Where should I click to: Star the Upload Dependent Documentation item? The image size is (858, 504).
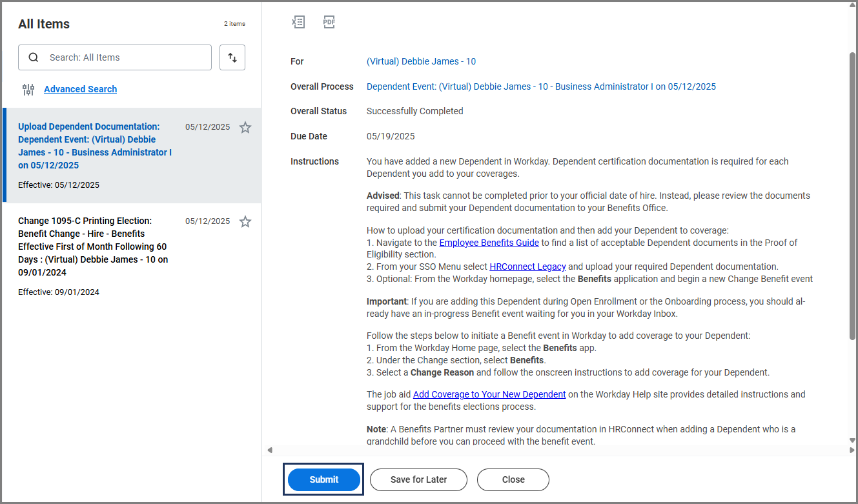[x=245, y=128]
